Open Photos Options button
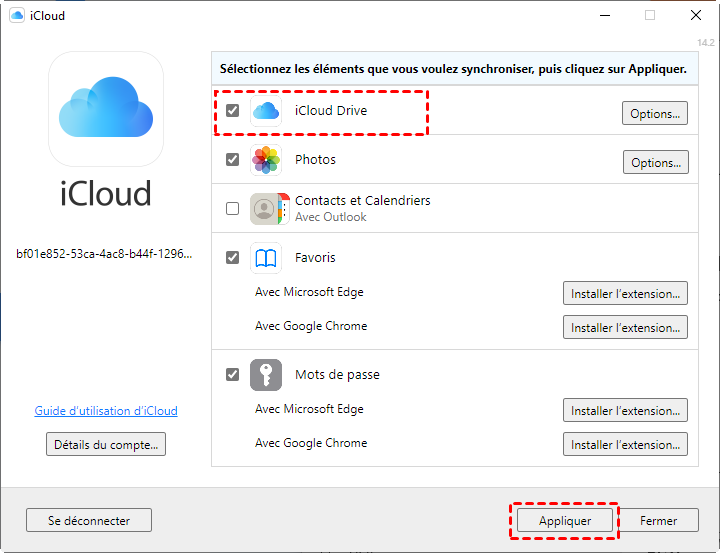720x553 pixels. [x=655, y=162]
